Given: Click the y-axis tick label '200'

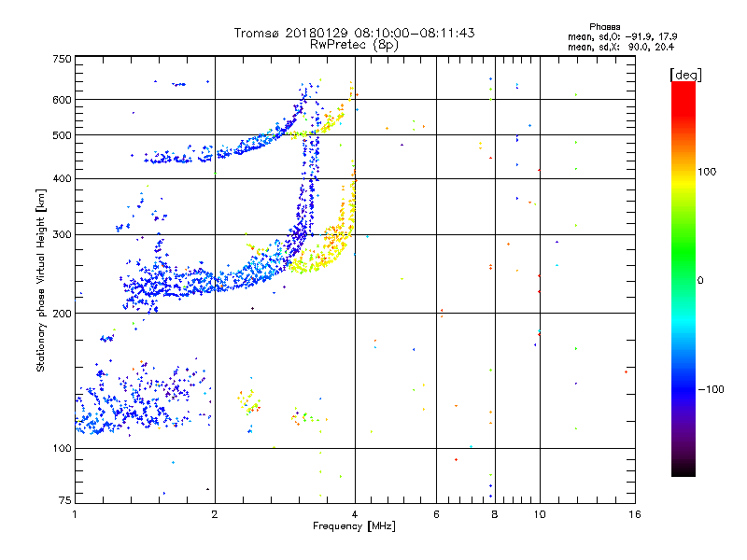Looking at the screenshot, I should coord(62,314).
